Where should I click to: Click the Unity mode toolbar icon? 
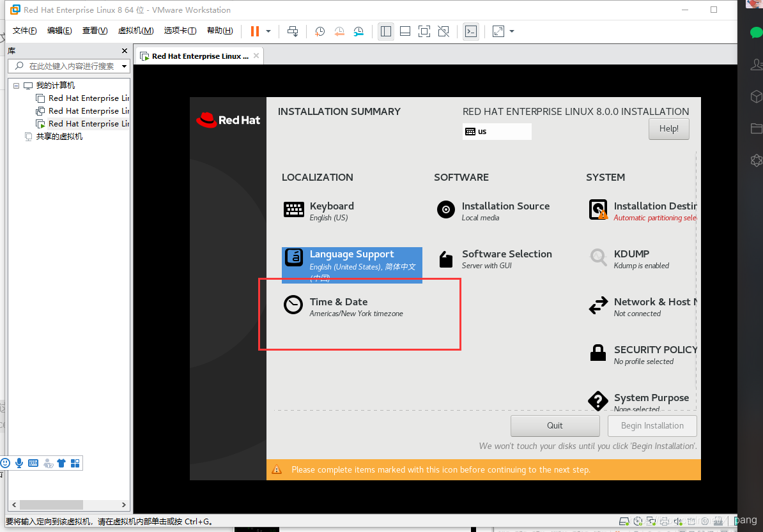443,31
